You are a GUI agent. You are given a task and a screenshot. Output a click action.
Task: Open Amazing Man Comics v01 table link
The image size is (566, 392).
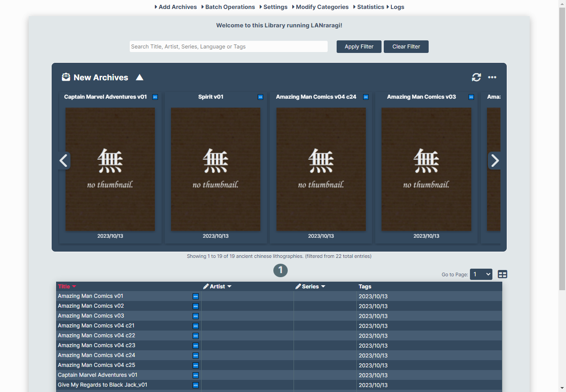click(x=91, y=296)
